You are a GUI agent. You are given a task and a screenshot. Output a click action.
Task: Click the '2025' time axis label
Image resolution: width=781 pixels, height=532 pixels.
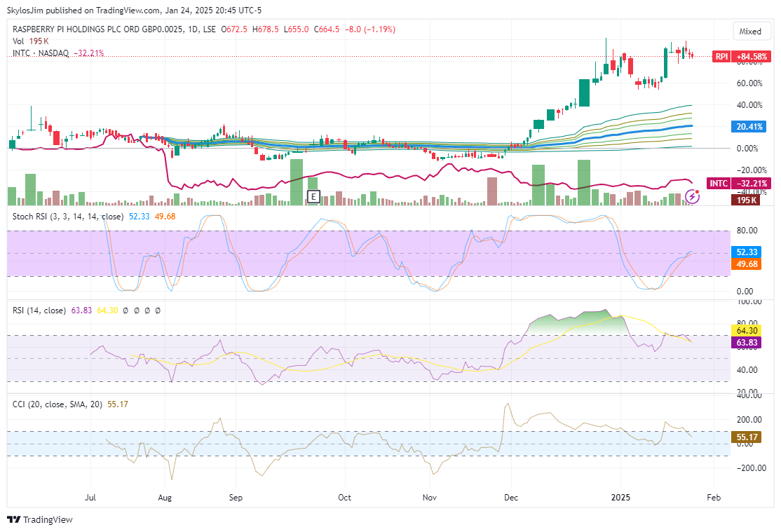tap(620, 498)
